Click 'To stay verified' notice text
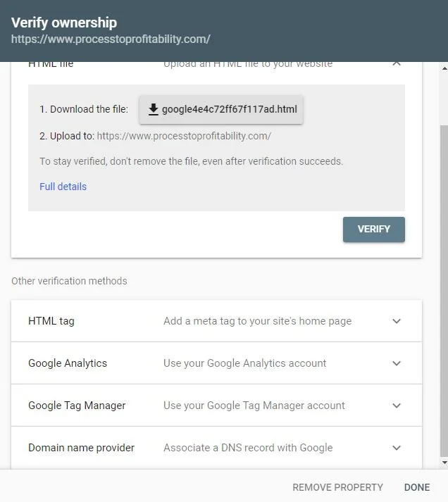Image resolution: width=448 pixels, height=502 pixels. point(191,161)
